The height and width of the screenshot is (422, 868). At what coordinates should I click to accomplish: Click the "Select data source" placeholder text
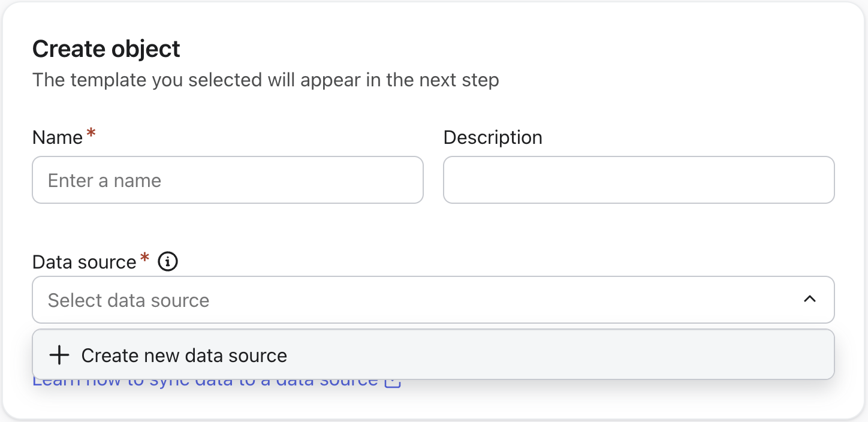128,300
